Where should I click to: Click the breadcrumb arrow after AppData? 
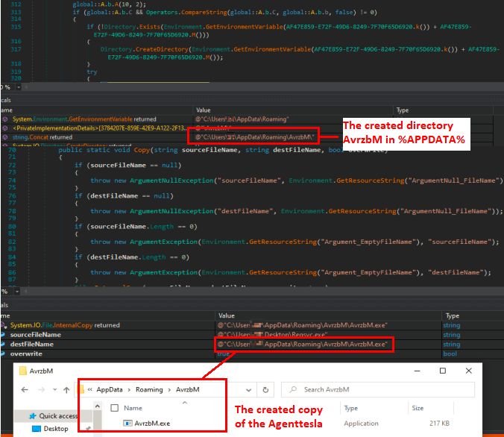[129, 390]
